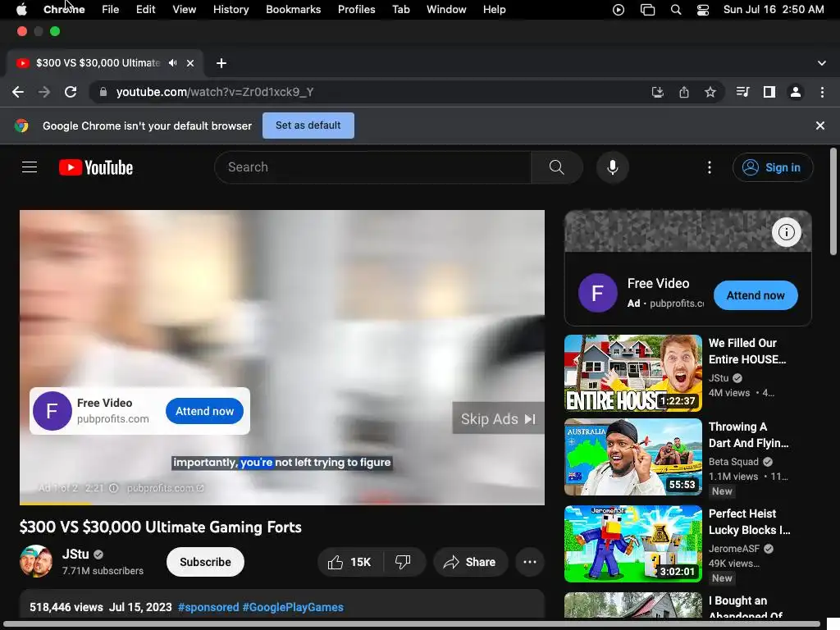Click the 'I Bought an Abandoned' video title
This screenshot has width=840, height=630.
(x=746, y=608)
